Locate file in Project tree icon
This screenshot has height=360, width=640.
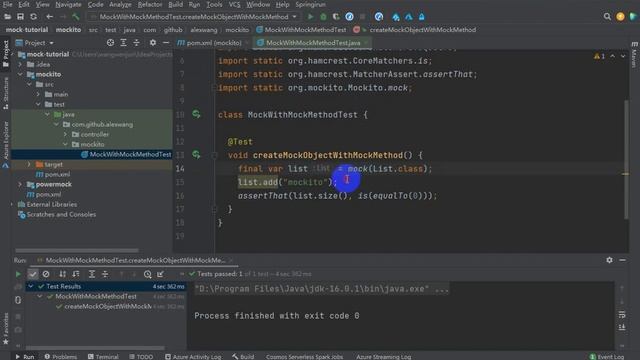point(110,42)
